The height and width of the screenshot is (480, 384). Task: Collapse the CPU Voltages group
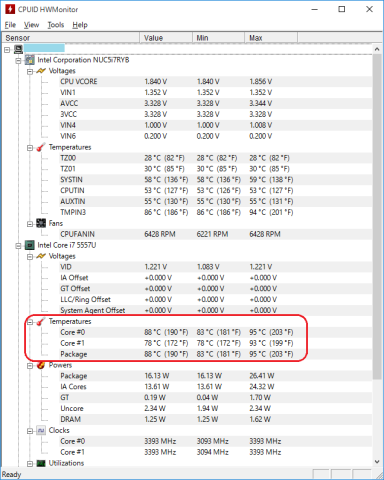[30, 257]
